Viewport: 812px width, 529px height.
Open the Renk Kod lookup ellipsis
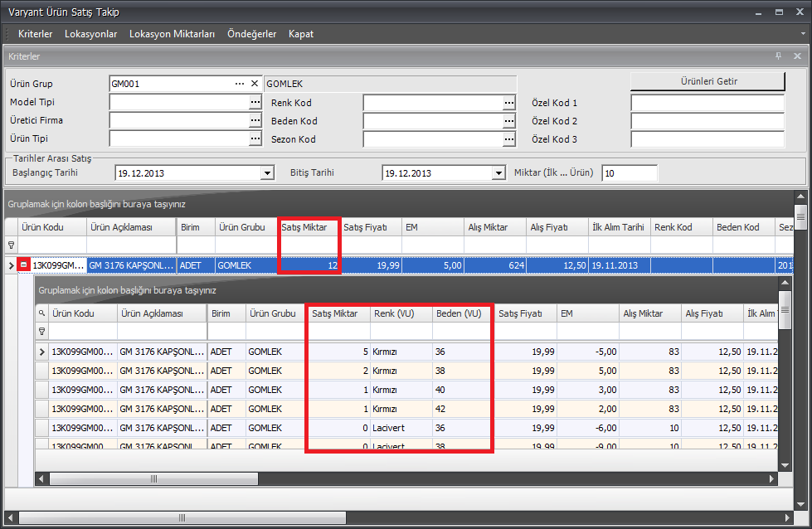pyautogui.click(x=508, y=103)
